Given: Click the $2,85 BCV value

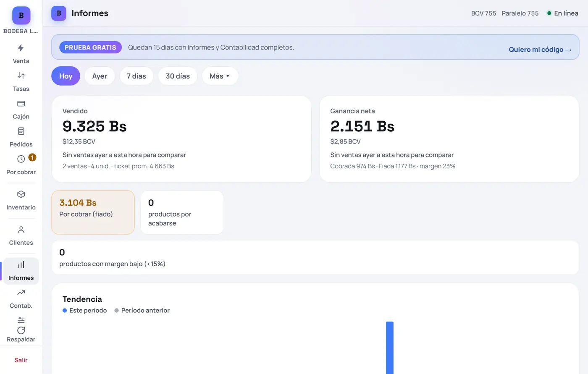Looking at the screenshot, I should click(346, 141).
